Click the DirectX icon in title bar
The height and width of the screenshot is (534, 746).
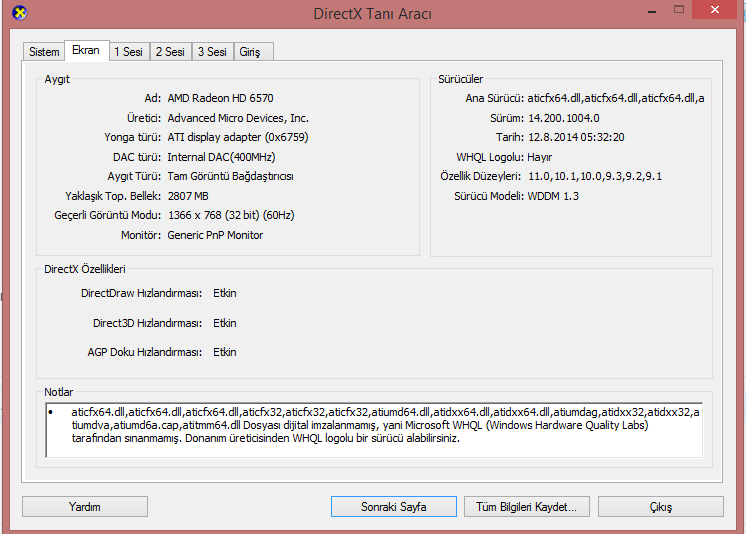pyautogui.click(x=20, y=13)
